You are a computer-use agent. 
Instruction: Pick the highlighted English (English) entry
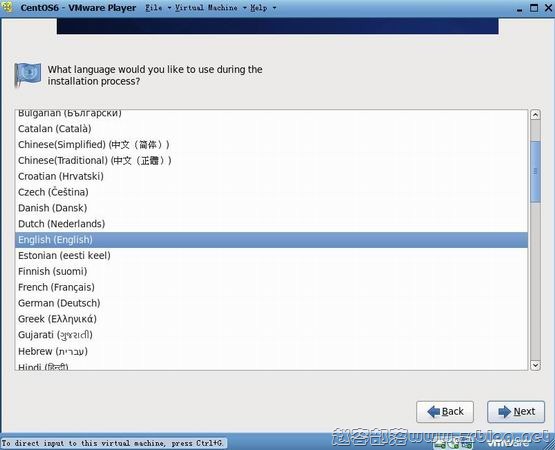point(271,240)
